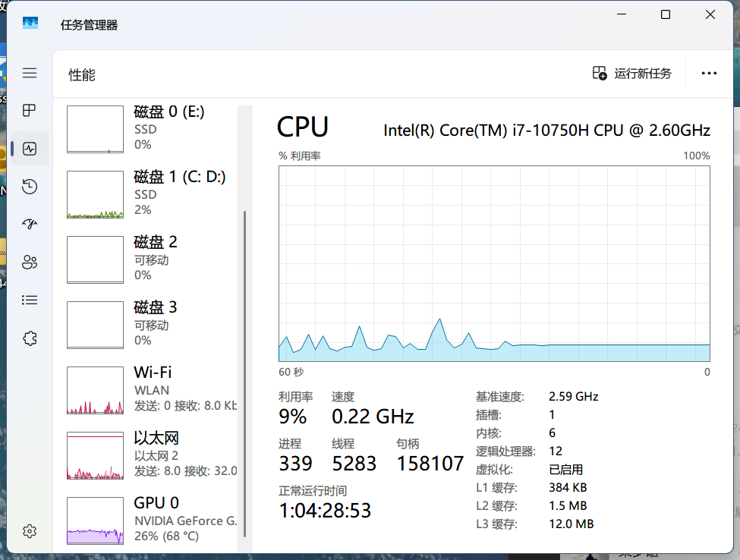
Task: Click the 运行新任务 button
Action: coord(632,73)
